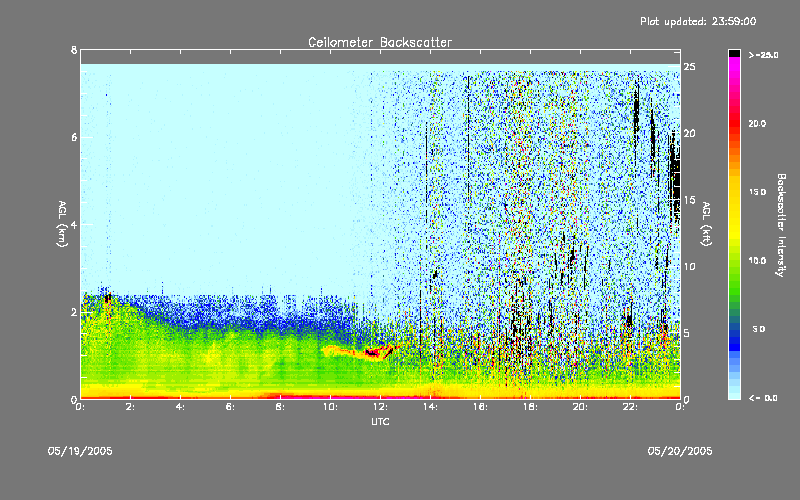Click the 5 kft tick on right axis

(x=687, y=333)
